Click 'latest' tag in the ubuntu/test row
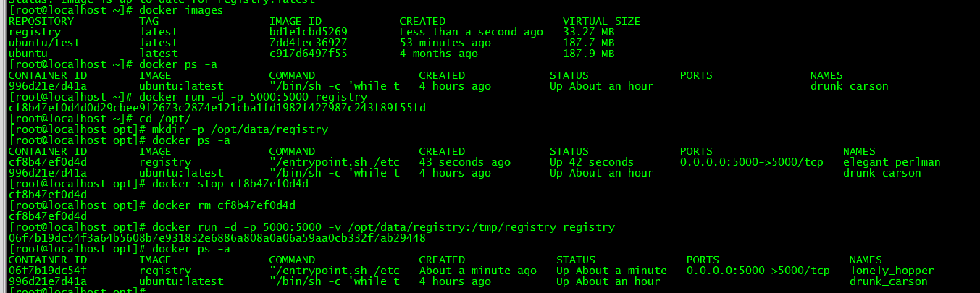Screen dimensions: 980x293 pyautogui.click(x=159, y=43)
